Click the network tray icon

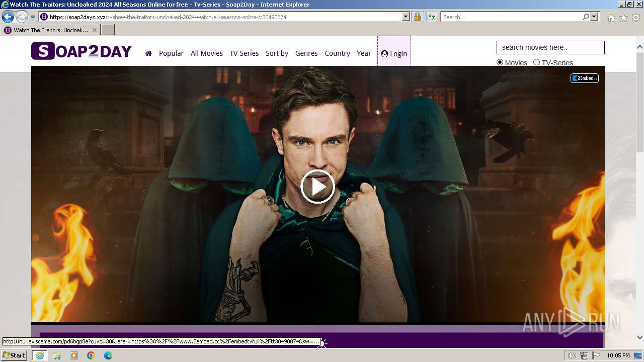pos(584,355)
